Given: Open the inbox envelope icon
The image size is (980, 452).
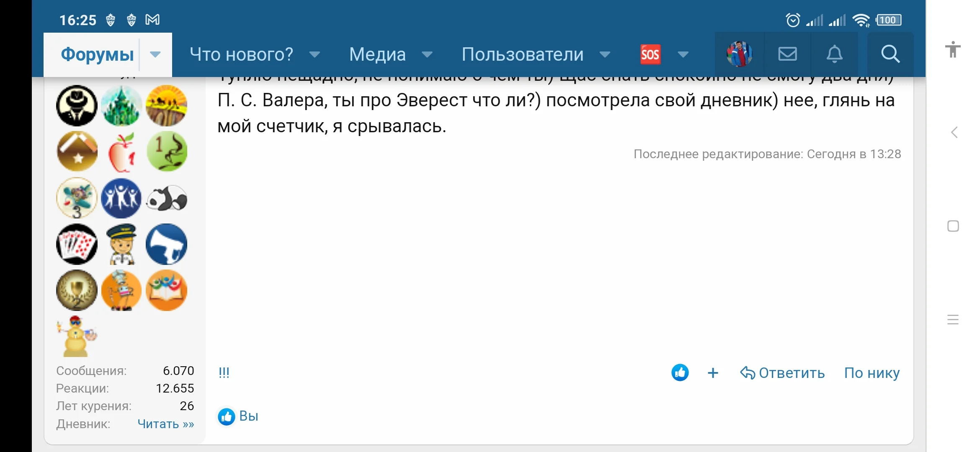Looking at the screenshot, I should pyautogui.click(x=787, y=54).
